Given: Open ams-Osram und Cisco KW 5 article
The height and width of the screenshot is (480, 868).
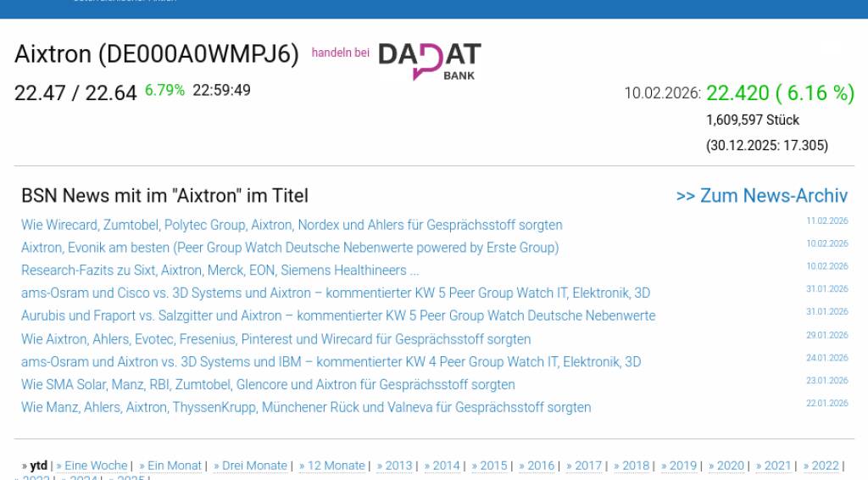Looking at the screenshot, I should click(336, 293).
